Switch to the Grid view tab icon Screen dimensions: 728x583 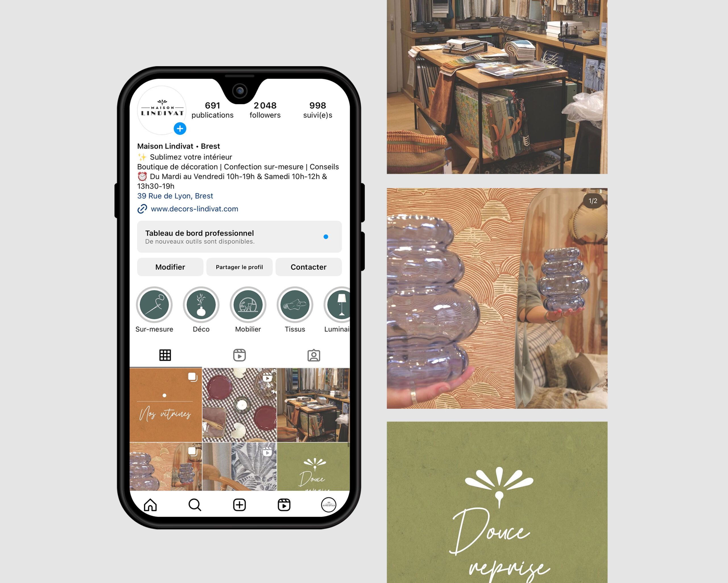pyautogui.click(x=166, y=355)
